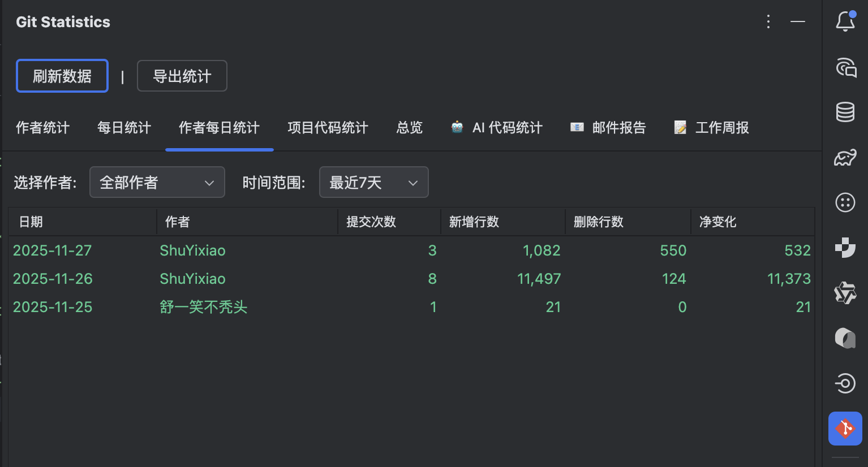Viewport: 868px width, 467px height.
Task: Sort by the 提交次数 column header
Action: [x=389, y=222]
